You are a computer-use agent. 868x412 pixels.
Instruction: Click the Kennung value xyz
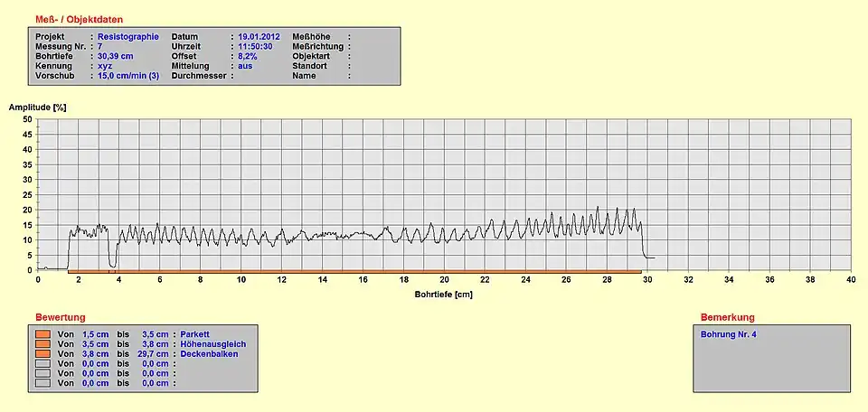click(x=105, y=66)
